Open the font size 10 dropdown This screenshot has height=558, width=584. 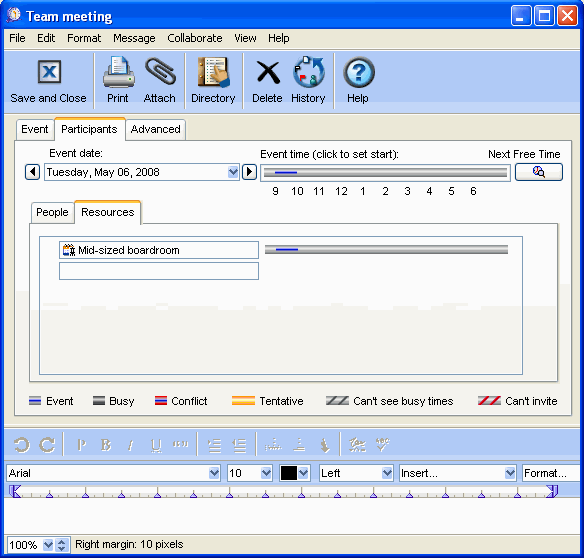point(266,473)
